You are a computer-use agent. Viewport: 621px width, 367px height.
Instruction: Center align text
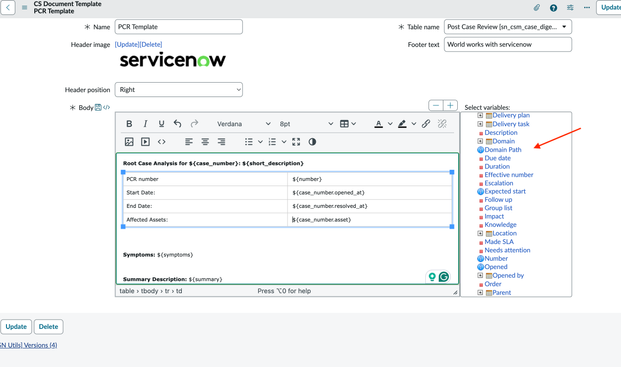pyautogui.click(x=205, y=142)
